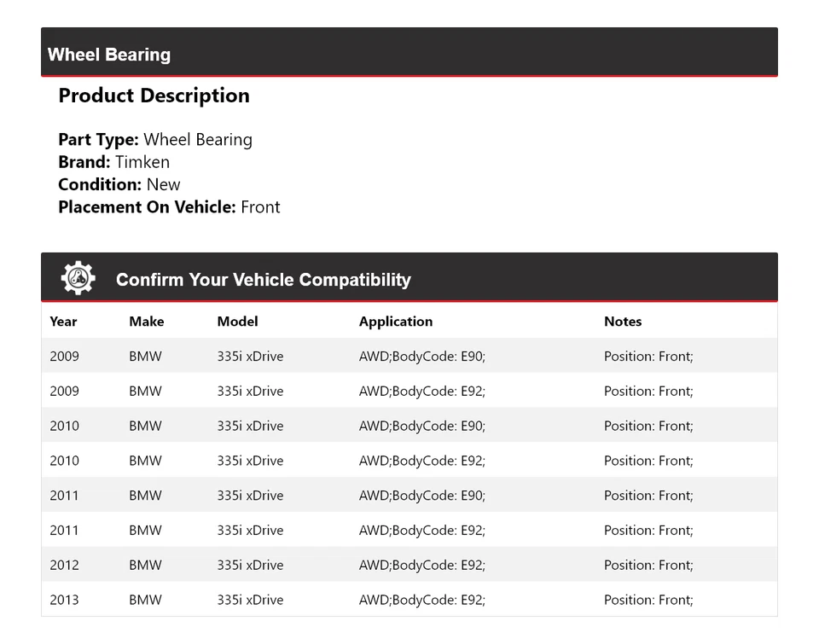This screenshot has height=644, width=819.
Task: Select the Part Type: Wheel Bearing line
Action: point(155,140)
